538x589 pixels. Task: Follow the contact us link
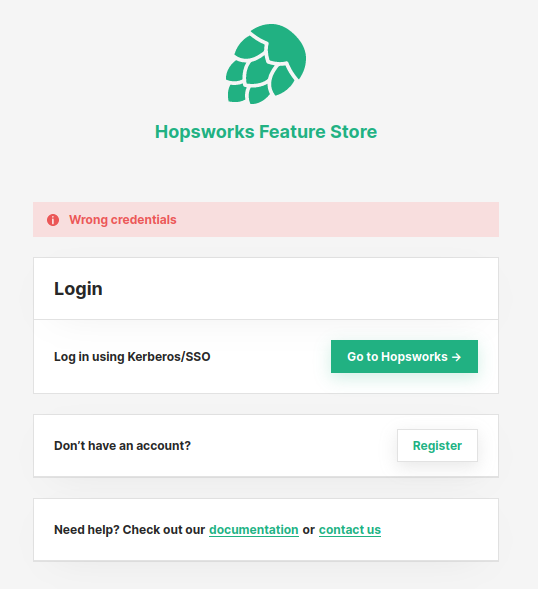pos(350,530)
